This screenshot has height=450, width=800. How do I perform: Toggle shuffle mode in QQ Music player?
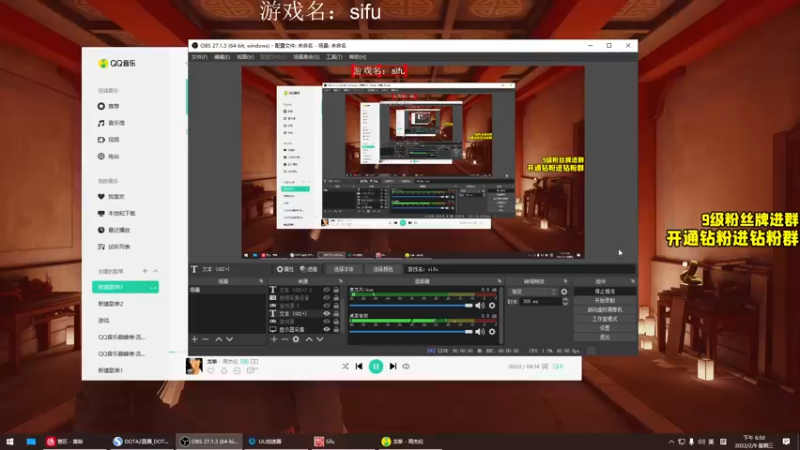tap(345, 366)
